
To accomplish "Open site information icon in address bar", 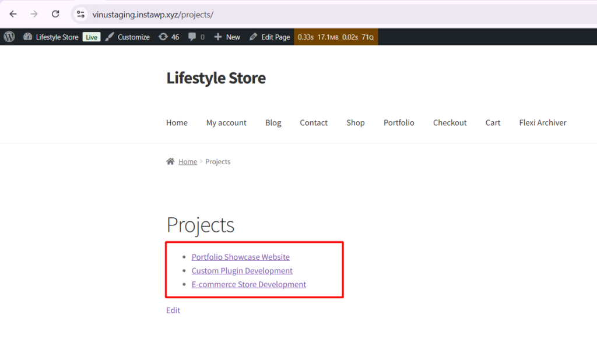I will point(81,14).
